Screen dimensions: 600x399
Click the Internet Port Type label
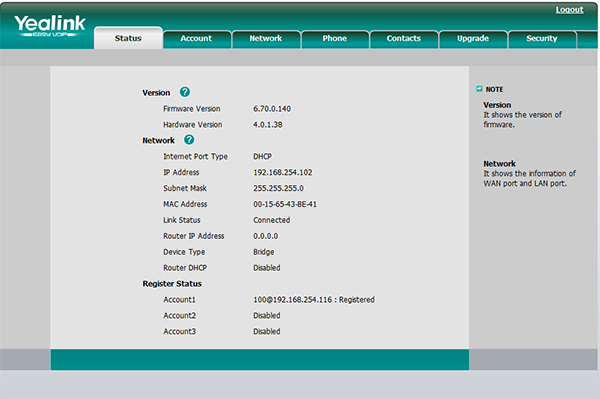tap(196, 156)
